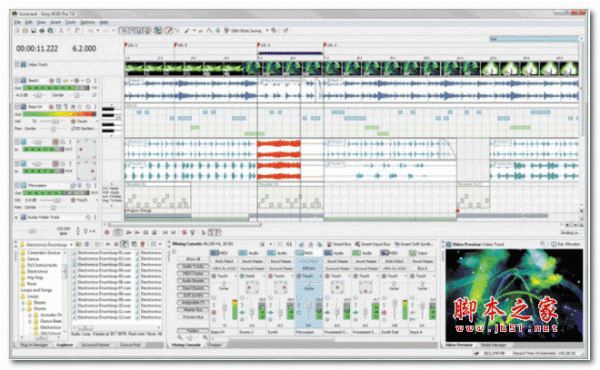Open the File menu

[18, 22]
